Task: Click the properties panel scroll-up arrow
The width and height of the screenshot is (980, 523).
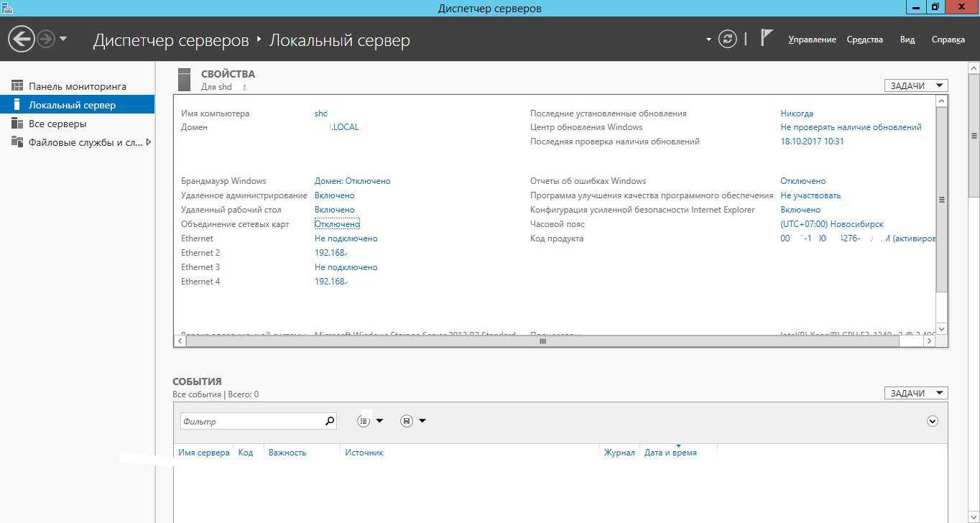Action: pos(942,101)
